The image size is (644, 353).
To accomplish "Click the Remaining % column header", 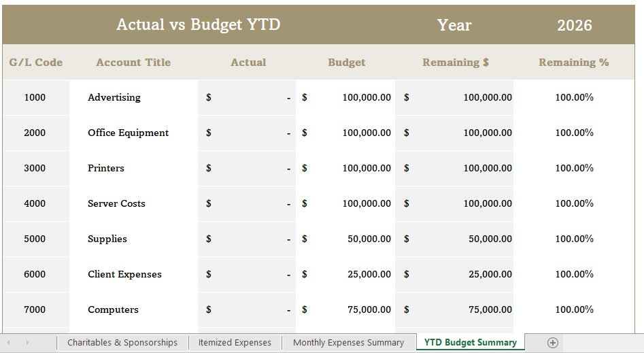I will pyautogui.click(x=574, y=62).
